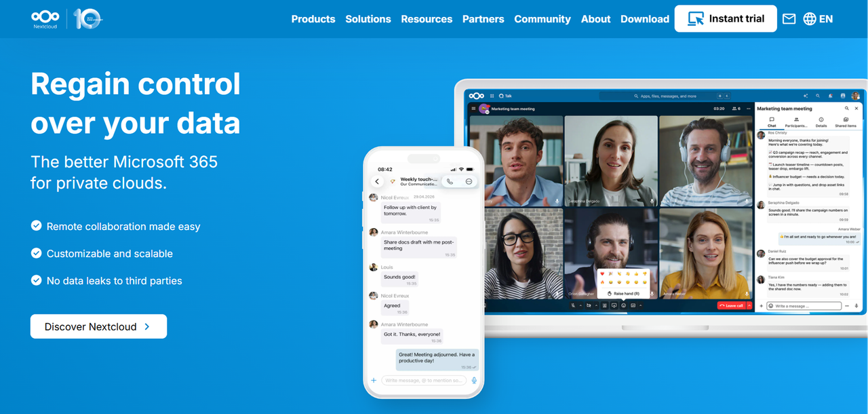Open the reactions emoji button in call
Screen dimensions: 868x414
tap(624, 305)
